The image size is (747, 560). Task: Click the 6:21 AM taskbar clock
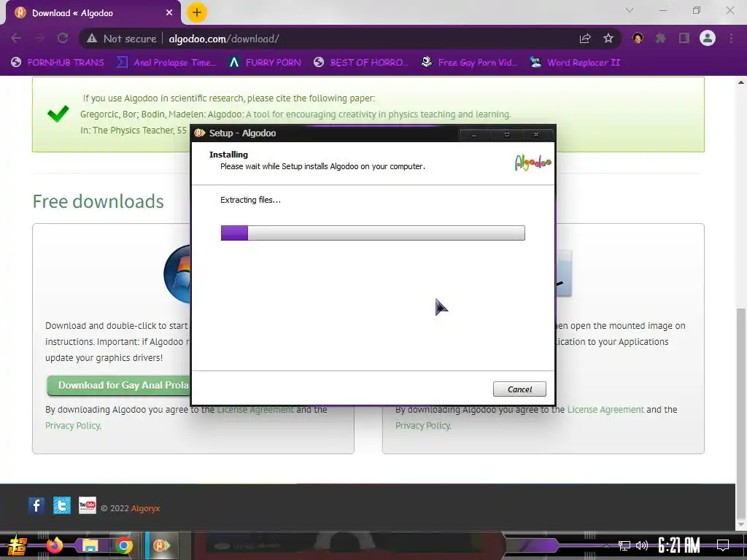679,545
